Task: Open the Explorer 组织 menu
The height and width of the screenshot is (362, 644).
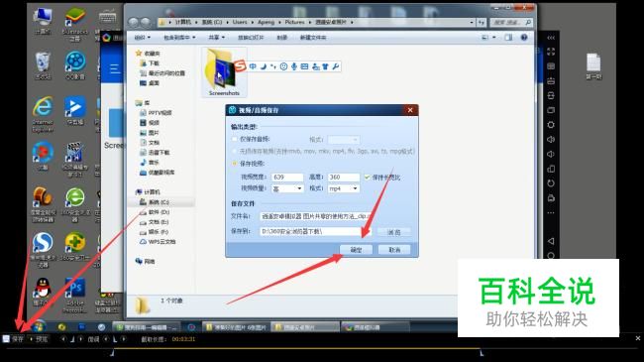Action: [142, 38]
